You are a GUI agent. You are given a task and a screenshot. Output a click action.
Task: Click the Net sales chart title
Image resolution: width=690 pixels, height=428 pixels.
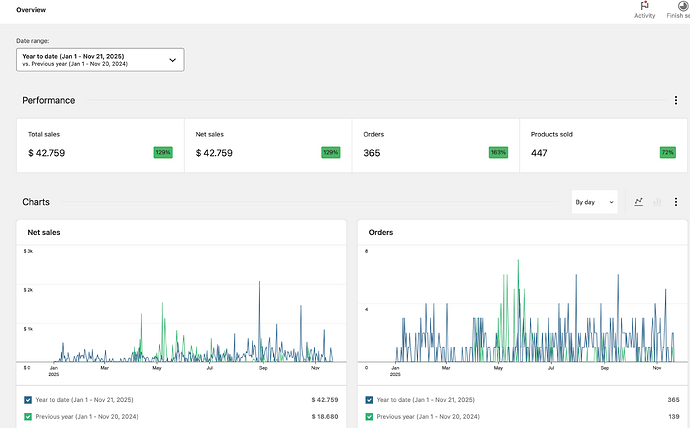tap(44, 232)
